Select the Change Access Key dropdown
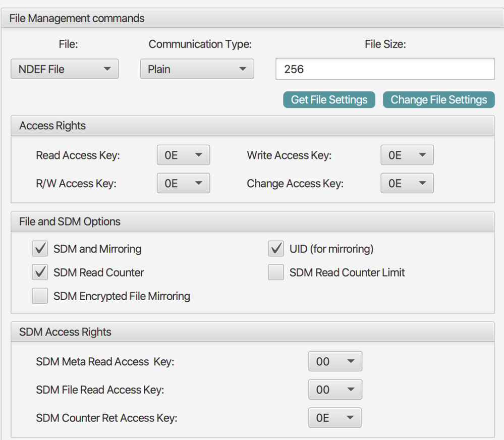504x440 pixels. coord(407,183)
